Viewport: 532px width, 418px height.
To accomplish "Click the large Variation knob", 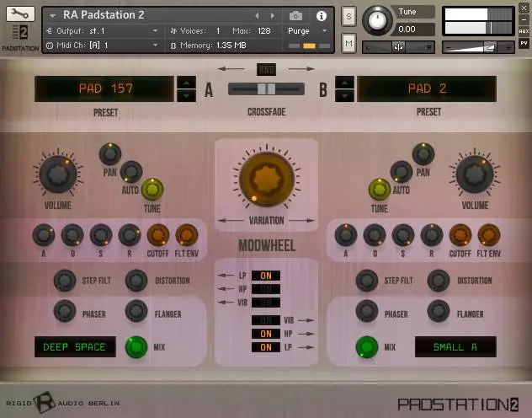I will pyautogui.click(x=267, y=179).
